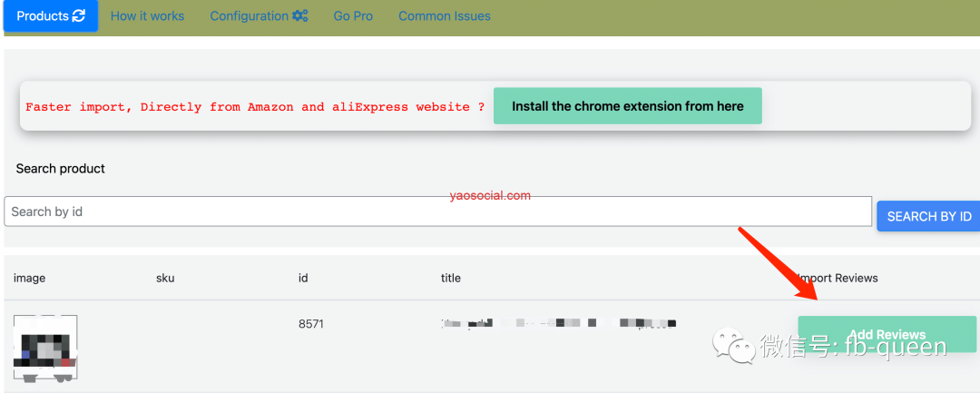Open the Go Pro tab
Viewport: 980px width, 393px height.
(x=353, y=16)
